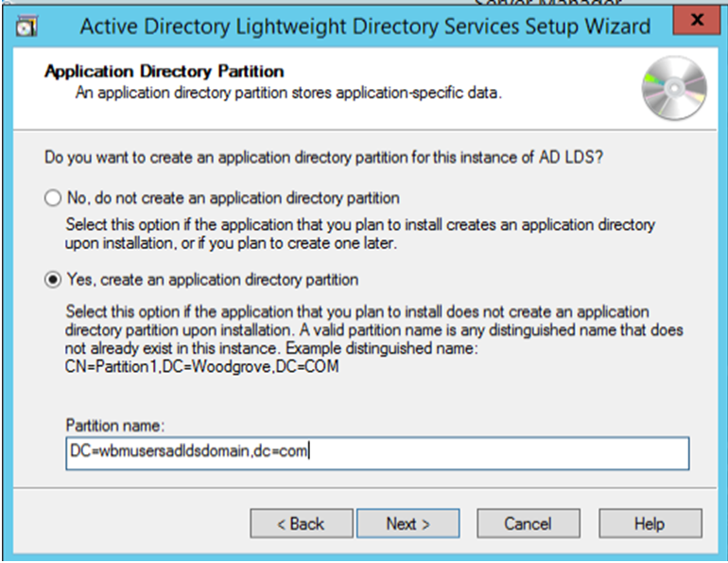This screenshot has height=563, width=728.
Task: Click the header description about application-specific data
Action: click(x=288, y=93)
